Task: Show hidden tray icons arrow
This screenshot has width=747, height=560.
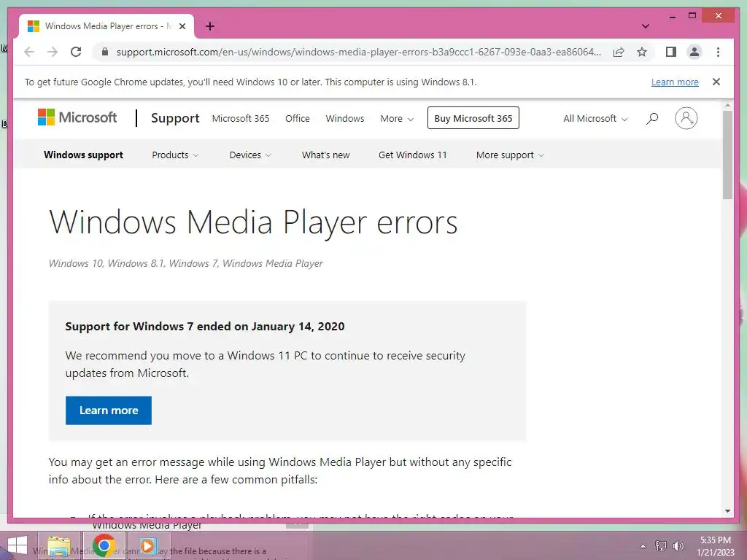Action: click(643, 546)
